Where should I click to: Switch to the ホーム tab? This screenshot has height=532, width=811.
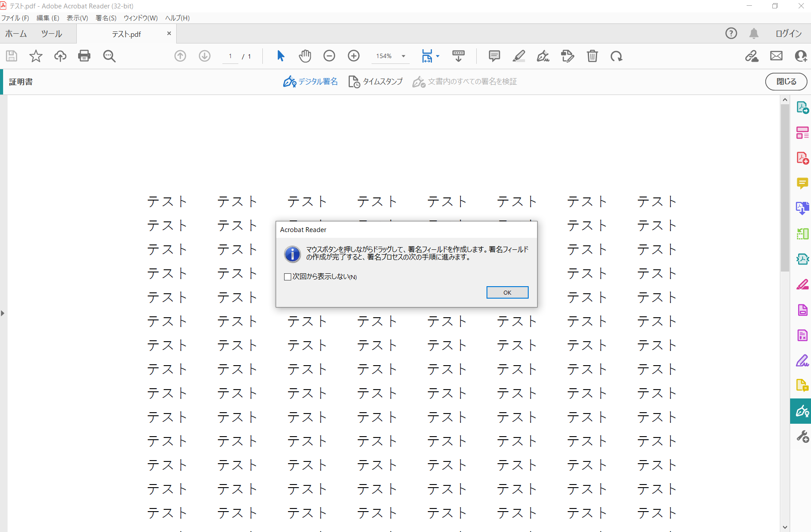16,33
